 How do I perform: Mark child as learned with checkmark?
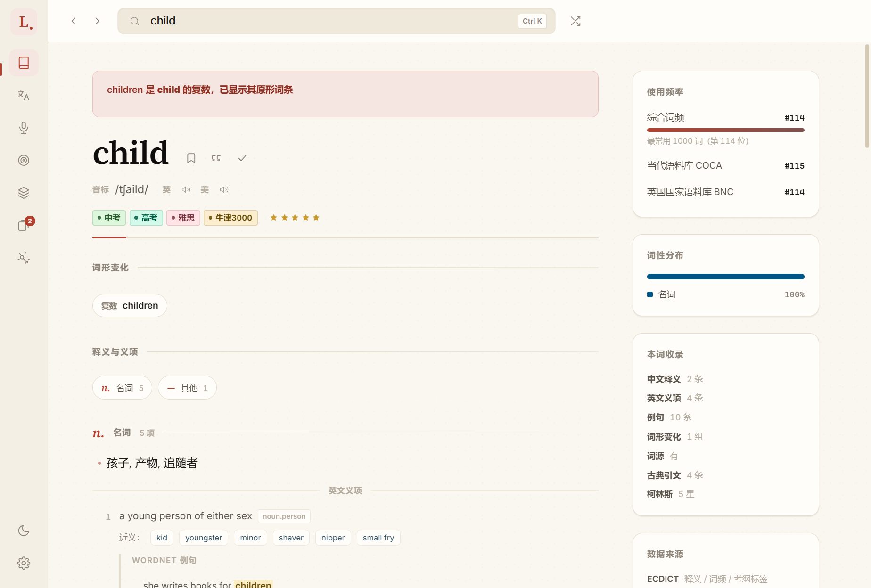point(242,158)
